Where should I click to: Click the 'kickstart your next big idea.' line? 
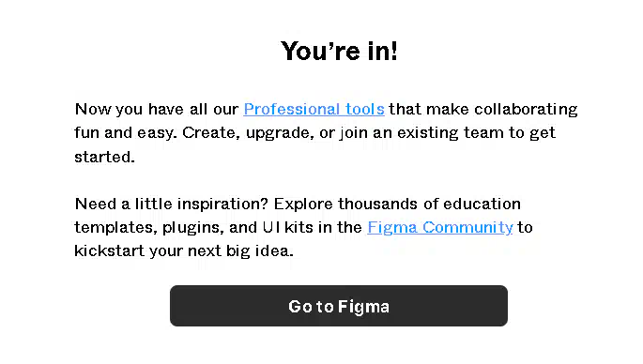pyautogui.click(x=184, y=250)
